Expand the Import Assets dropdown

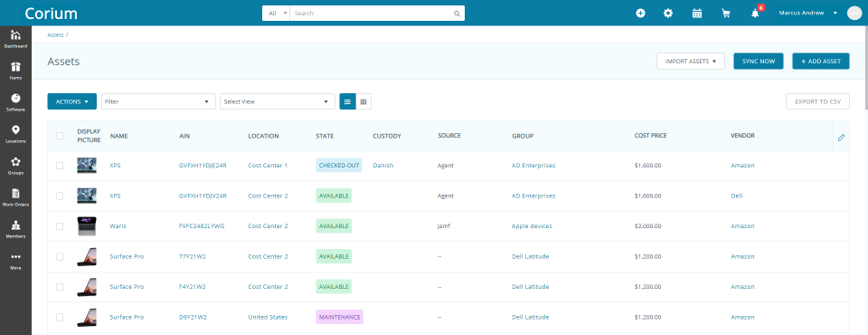690,61
